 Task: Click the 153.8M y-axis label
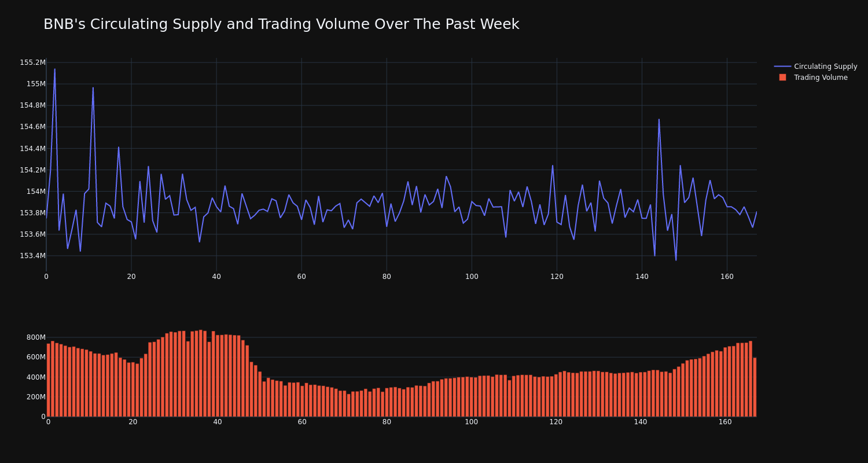pyautogui.click(x=32, y=213)
